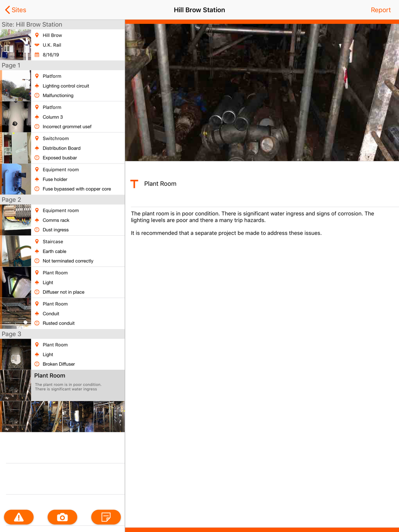Open the Hill Brow Station site thumbnail
The height and width of the screenshot is (532, 399).
click(x=16, y=45)
